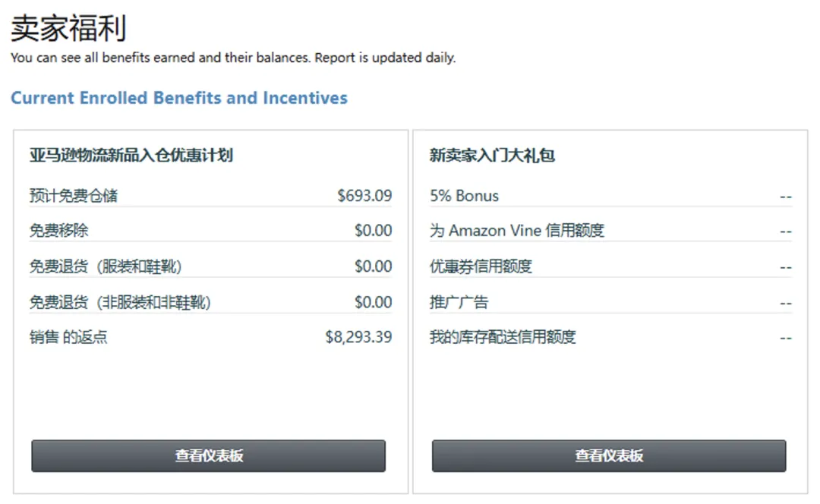Click the 5% Bonus benefit label
Viewport: 820px width, 504px height.
pyautogui.click(x=465, y=196)
